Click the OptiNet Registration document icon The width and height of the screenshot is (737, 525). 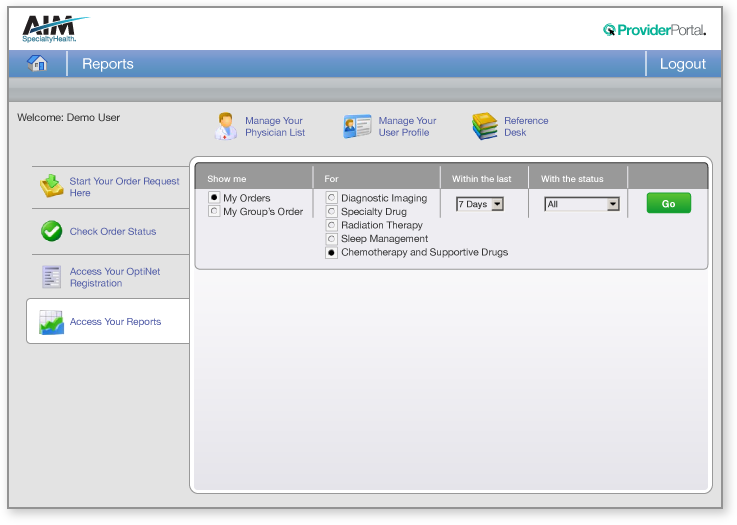(x=52, y=277)
